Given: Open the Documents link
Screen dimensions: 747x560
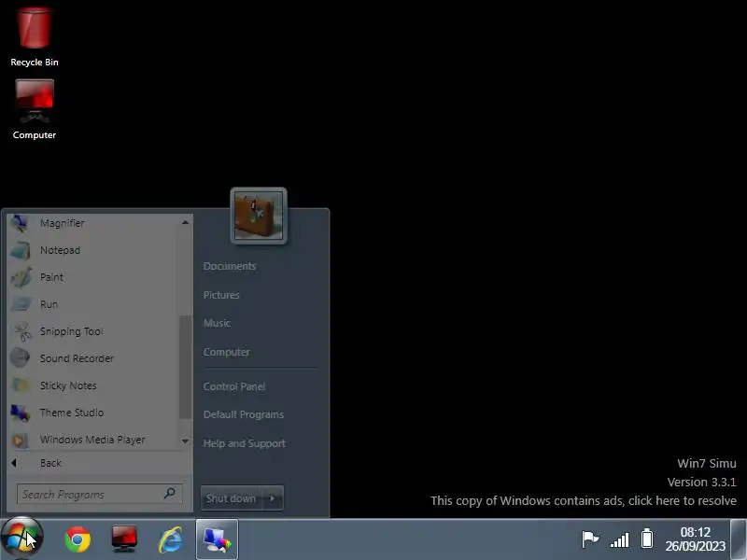Looking at the screenshot, I should (x=230, y=266).
